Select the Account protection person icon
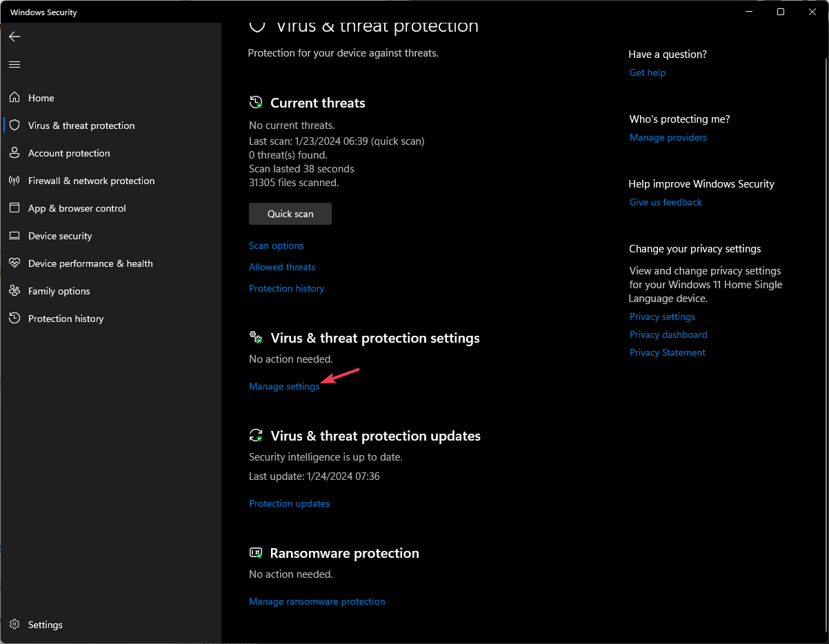829x644 pixels. coord(14,153)
